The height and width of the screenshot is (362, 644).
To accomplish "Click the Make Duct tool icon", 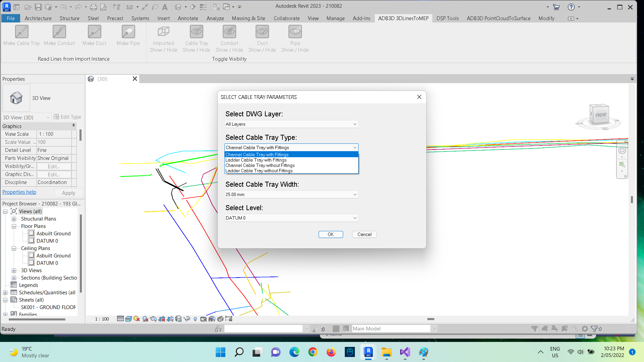I will pyautogui.click(x=94, y=32).
